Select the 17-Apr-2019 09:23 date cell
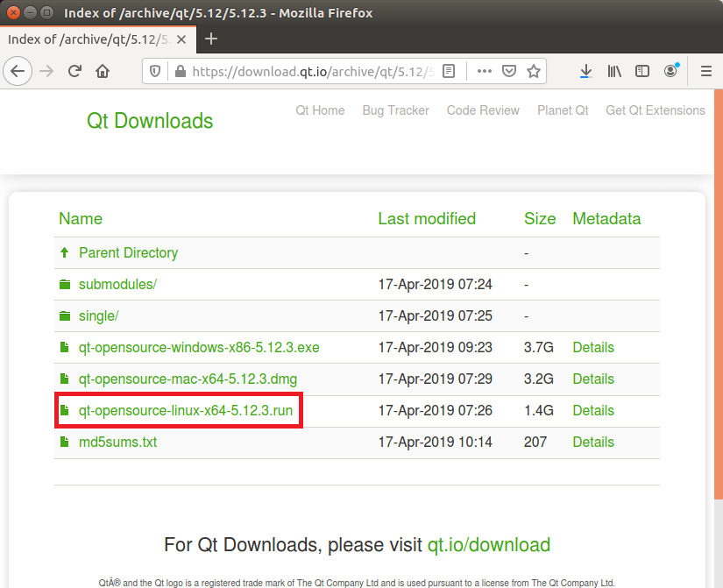This screenshot has width=723, height=588. (436, 347)
